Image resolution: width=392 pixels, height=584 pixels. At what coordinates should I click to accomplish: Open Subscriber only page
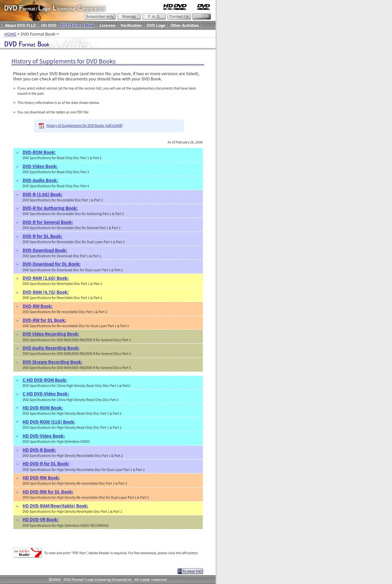pos(100,16)
